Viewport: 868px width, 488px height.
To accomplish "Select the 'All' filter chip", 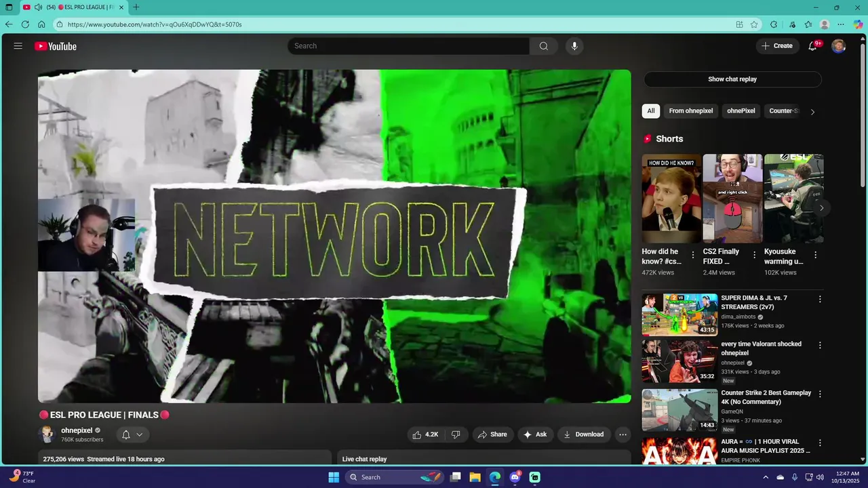I will click(x=651, y=111).
